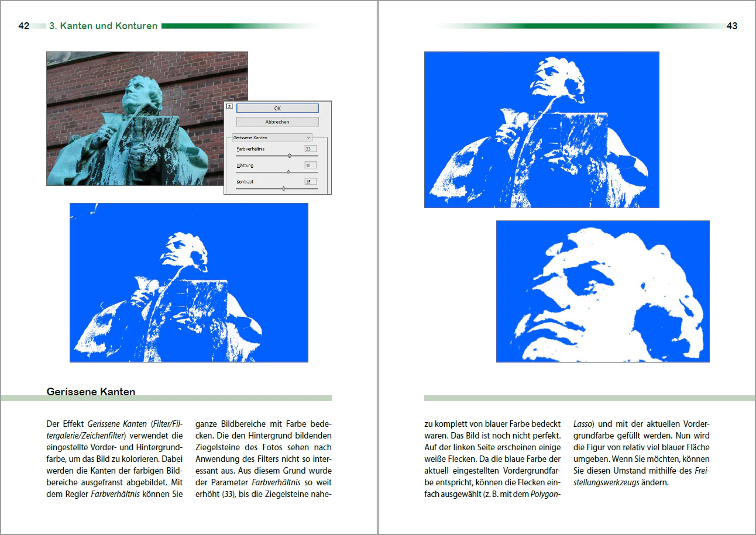Click the blue close-up face image on page 43
756x535 pixels.
603,291
